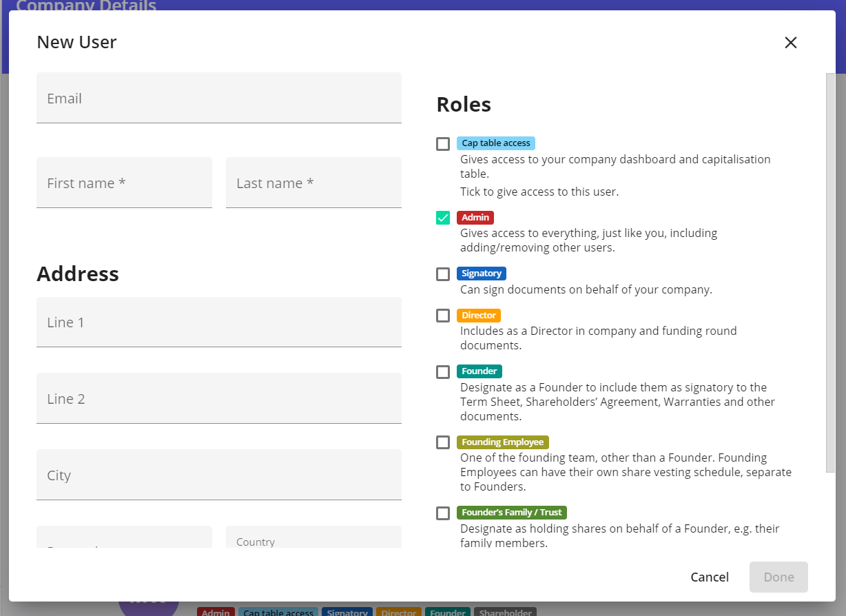Viewport: 846px width, 616px height.
Task: Focus the City input field
Action: [218, 475]
